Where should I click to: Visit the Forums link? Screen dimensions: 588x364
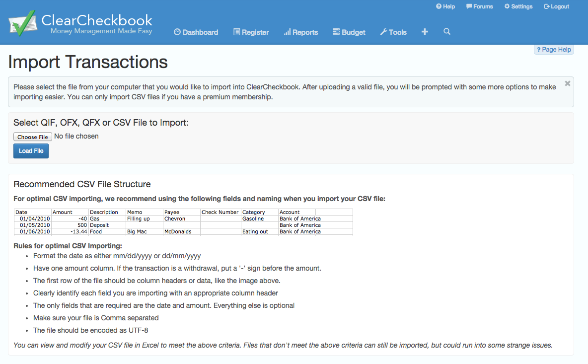point(479,6)
